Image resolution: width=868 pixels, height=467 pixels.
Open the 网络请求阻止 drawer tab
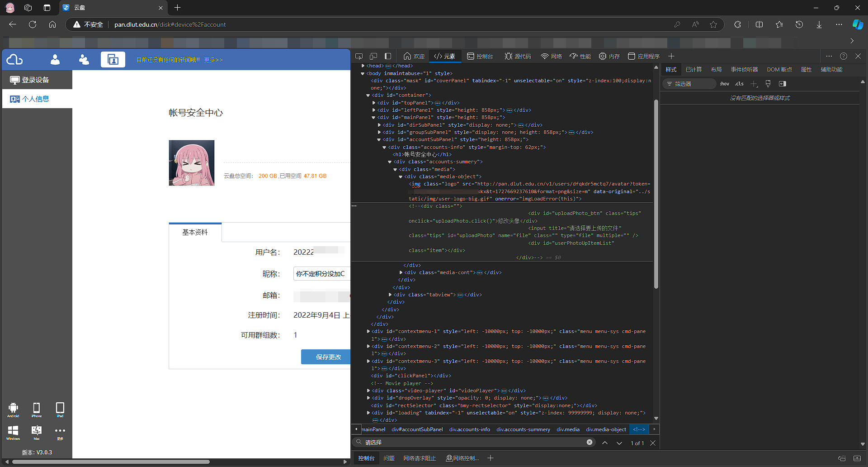pos(420,458)
